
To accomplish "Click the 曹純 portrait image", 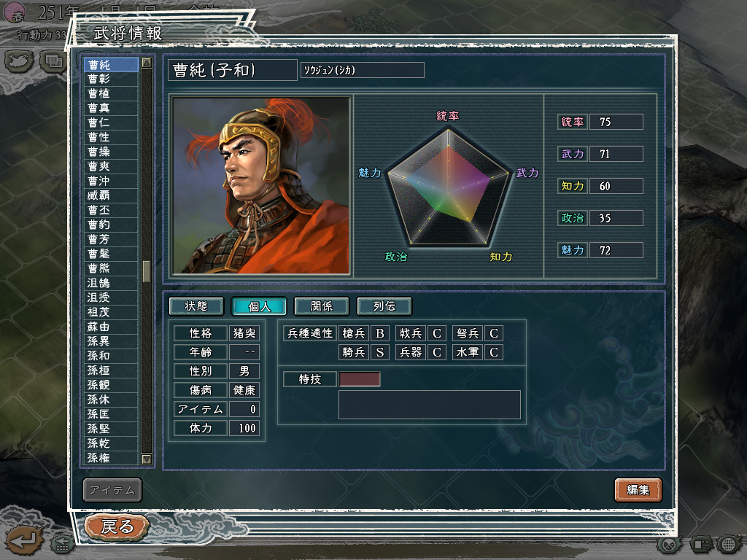I will pos(261,186).
